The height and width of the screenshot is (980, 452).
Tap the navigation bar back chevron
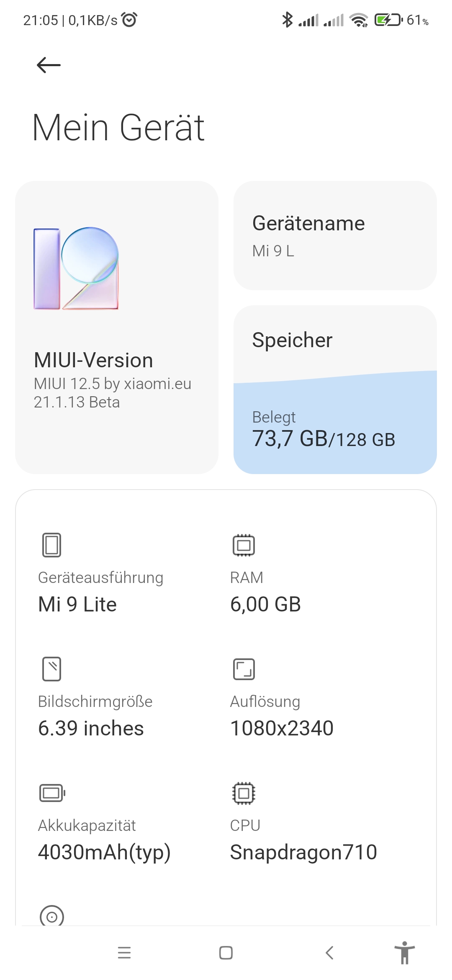(x=329, y=953)
